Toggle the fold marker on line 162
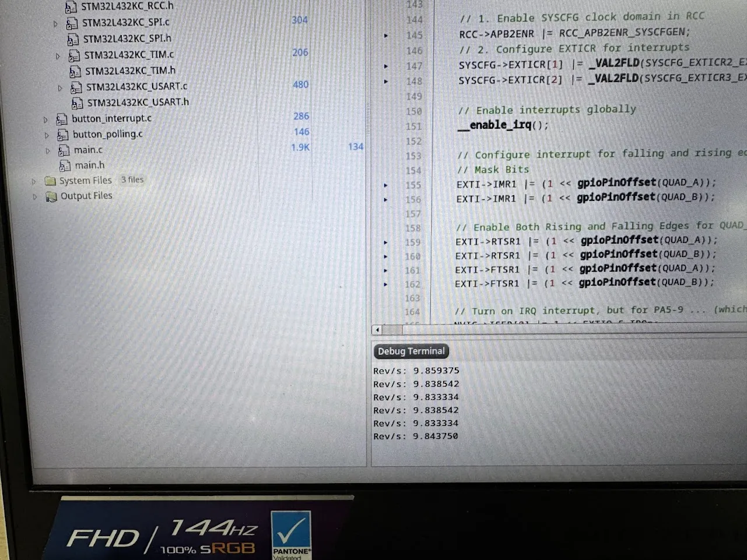Viewport: 747px width, 560px height. (x=385, y=284)
